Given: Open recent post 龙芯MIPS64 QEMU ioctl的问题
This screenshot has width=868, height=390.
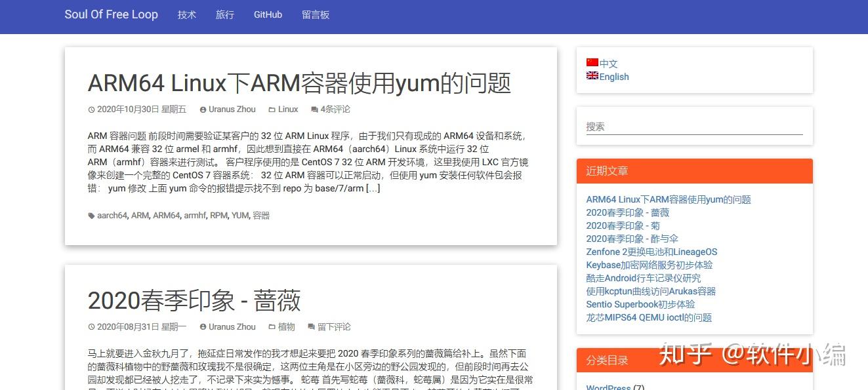Looking at the screenshot, I should click(649, 318).
